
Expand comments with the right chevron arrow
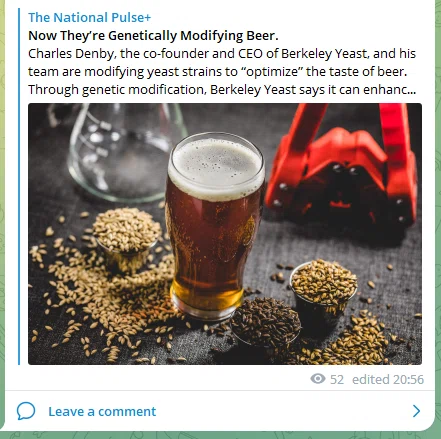tap(416, 411)
